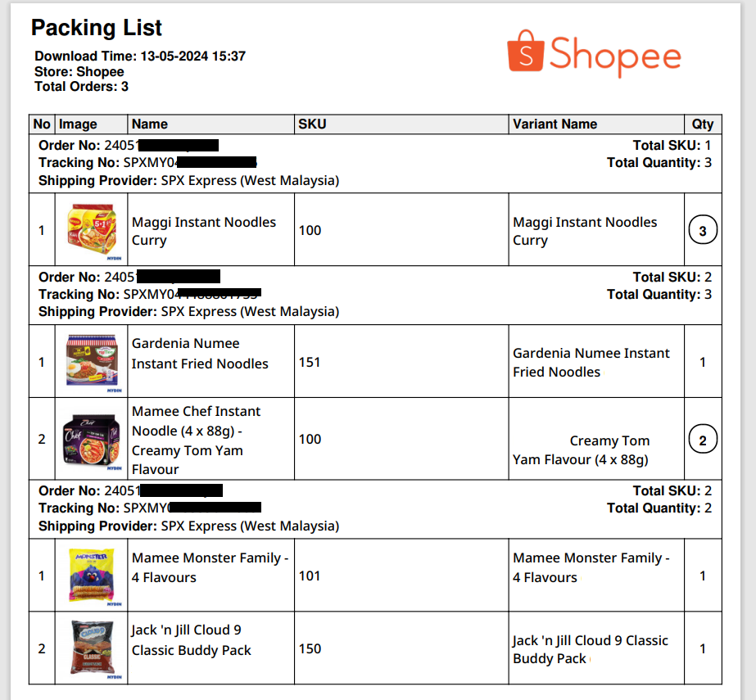Click the "Packing List" title heading
The width and height of the screenshot is (756, 700).
pyautogui.click(x=97, y=28)
